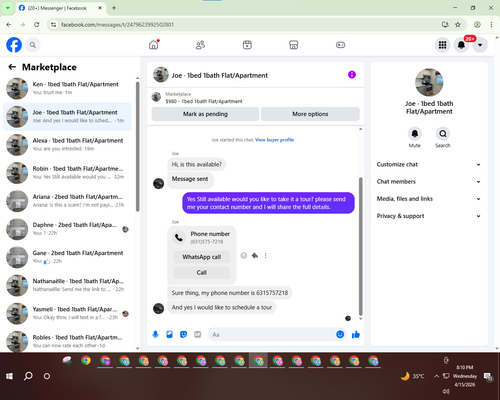Open the View buyer profile link
The width and height of the screenshot is (500, 400).
tap(274, 140)
